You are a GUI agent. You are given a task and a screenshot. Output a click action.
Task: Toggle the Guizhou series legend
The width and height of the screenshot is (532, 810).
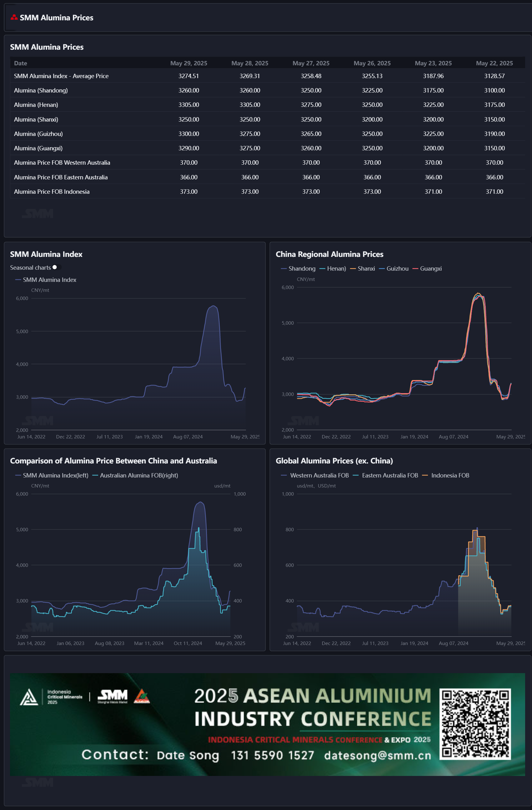[x=394, y=268]
